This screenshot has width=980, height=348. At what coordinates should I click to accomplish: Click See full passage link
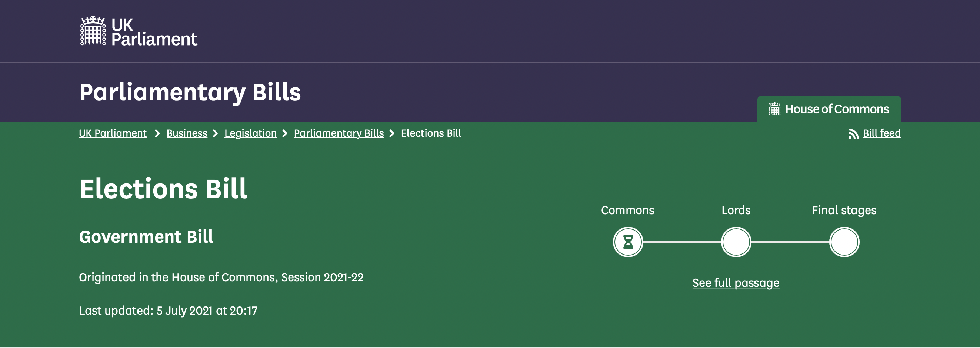[736, 283]
